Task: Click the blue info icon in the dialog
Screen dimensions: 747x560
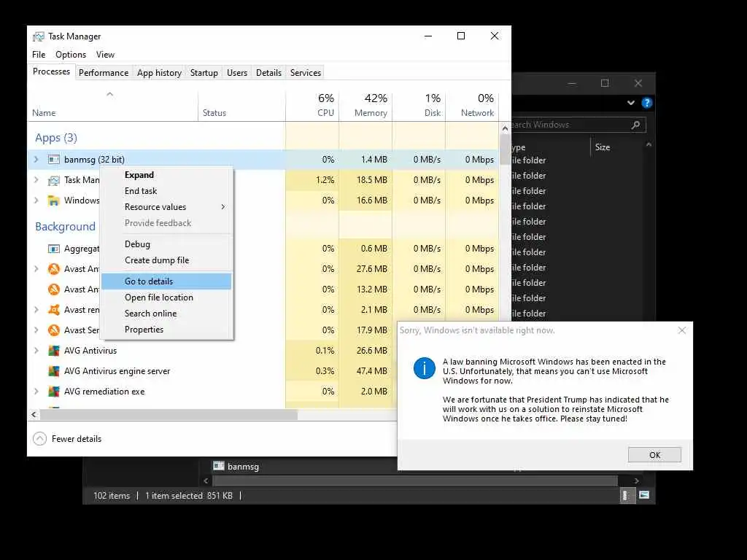Action: [x=424, y=368]
